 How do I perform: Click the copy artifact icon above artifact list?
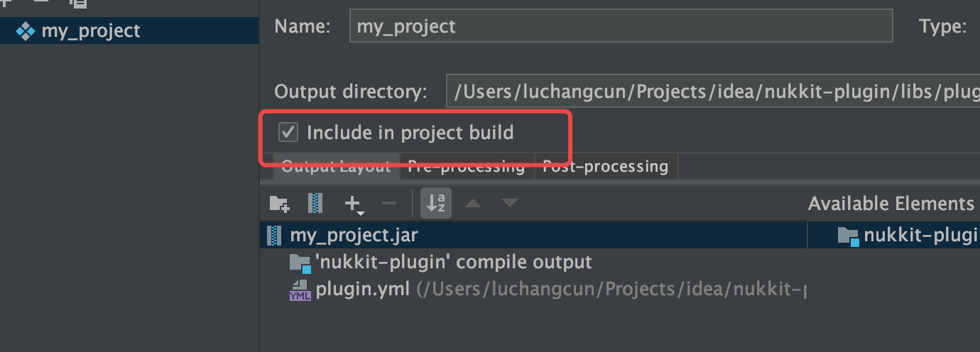pyautogui.click(x=79, y=3)
